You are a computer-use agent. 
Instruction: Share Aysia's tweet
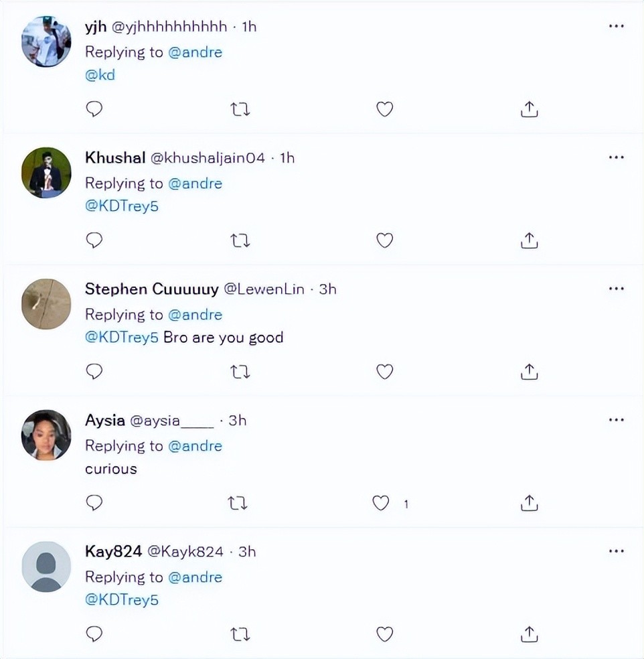(529, 503)
